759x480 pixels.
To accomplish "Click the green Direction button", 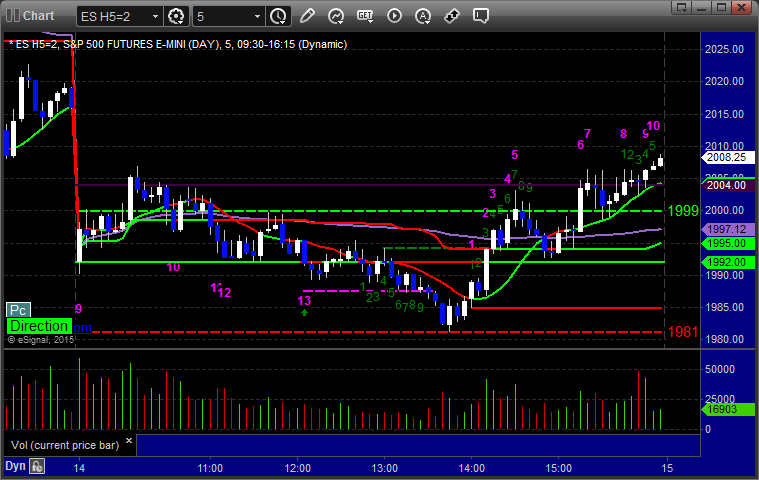I will click(x=39, y=326).
